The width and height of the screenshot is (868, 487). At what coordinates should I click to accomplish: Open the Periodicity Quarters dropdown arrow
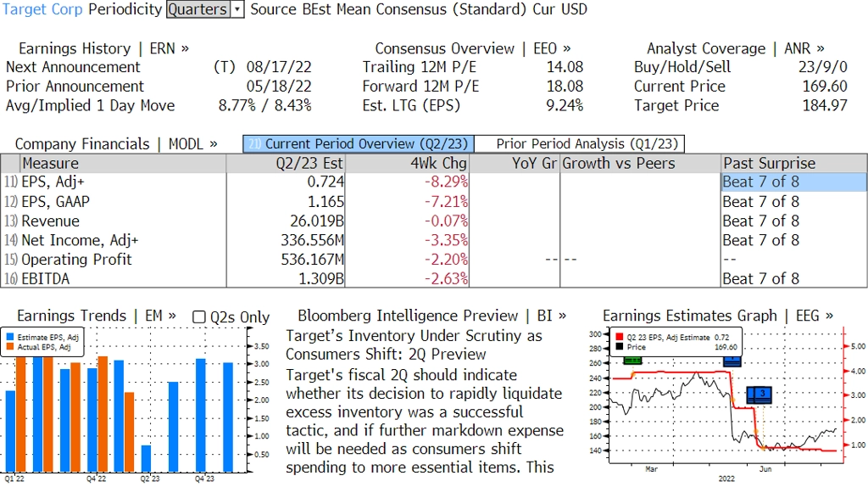(x=237, y=9)
